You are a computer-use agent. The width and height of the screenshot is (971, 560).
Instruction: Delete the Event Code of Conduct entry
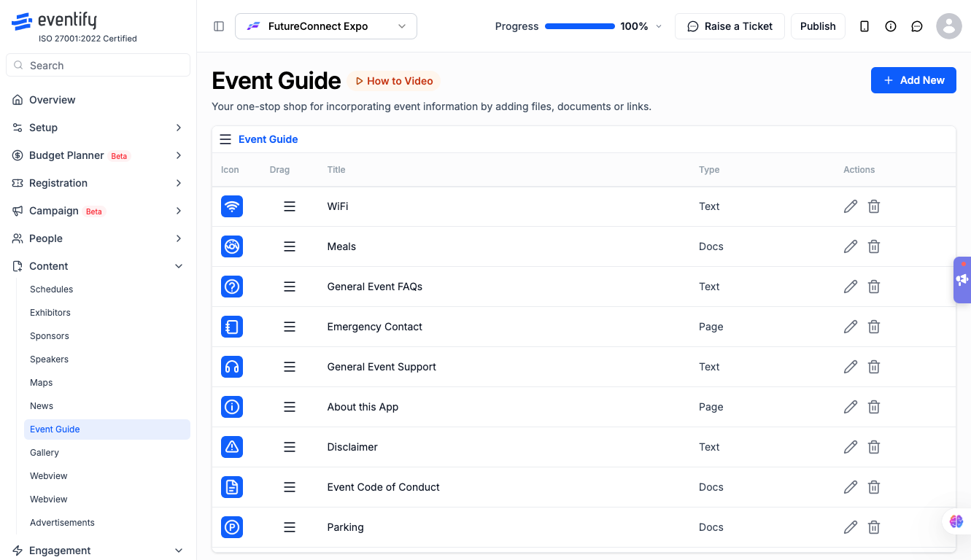[874, 487]
